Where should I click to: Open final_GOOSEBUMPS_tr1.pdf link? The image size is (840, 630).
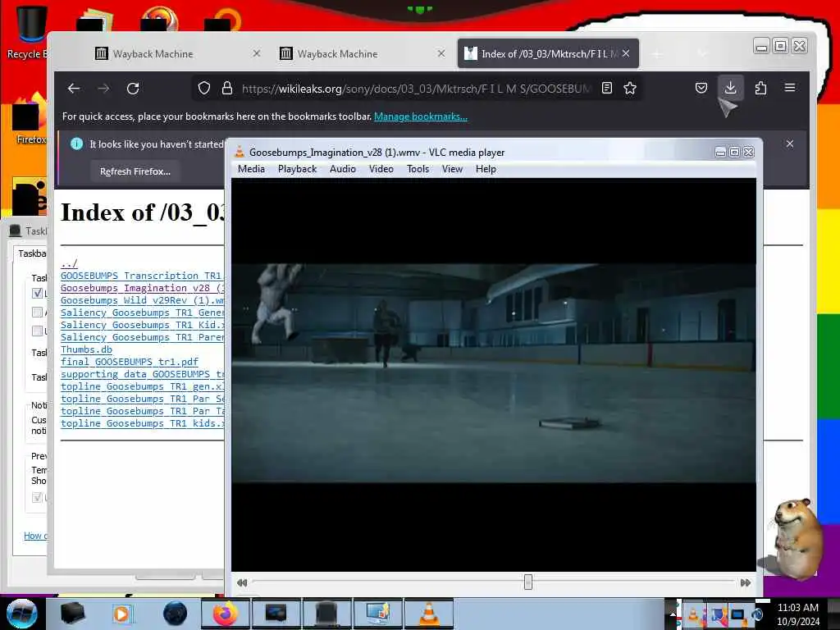coord(129,362)
